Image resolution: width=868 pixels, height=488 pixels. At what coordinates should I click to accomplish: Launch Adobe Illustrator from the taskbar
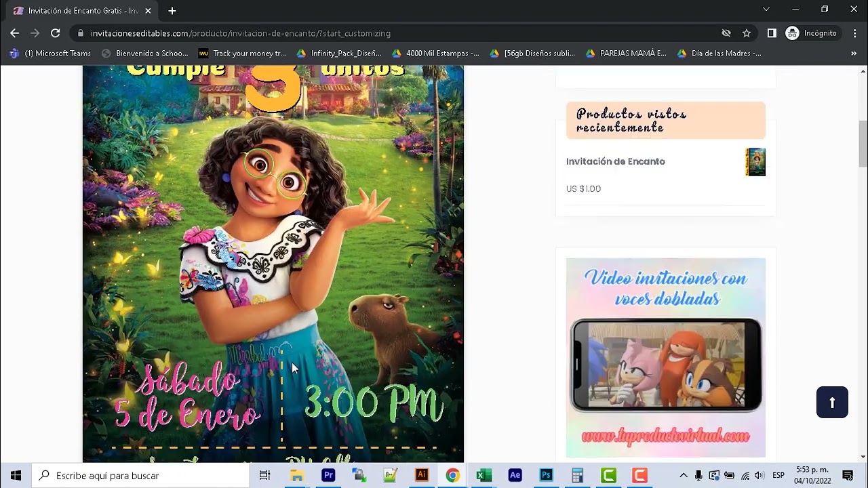(422, 474)
